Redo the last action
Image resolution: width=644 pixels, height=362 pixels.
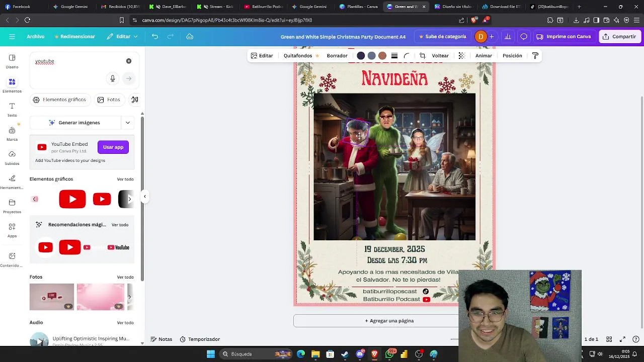coord(171,37)
